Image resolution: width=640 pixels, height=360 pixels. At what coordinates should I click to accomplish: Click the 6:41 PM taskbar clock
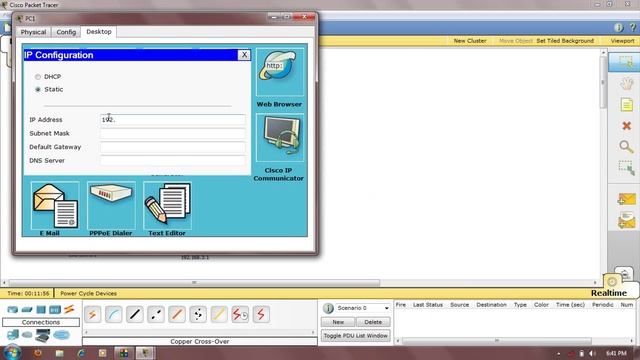tap(616, 353)
